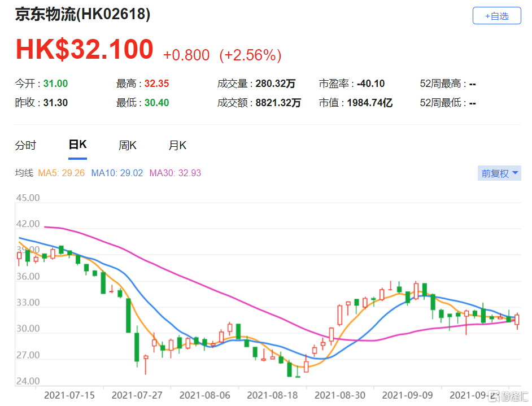Image resolution: width=532 pixels, height=406 pixels.
Task: Click the 均线 moving average label
Action: click(x=24, y=173)
